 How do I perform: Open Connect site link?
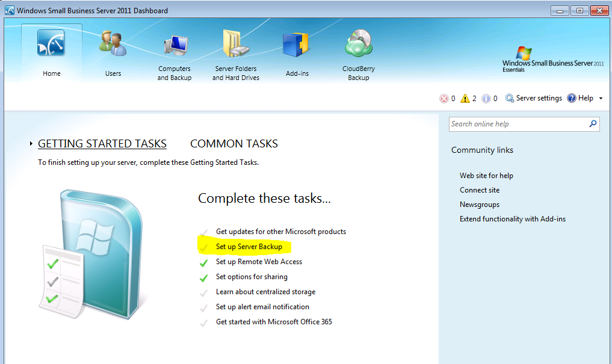pyautogui.click(x=479, y=190)
